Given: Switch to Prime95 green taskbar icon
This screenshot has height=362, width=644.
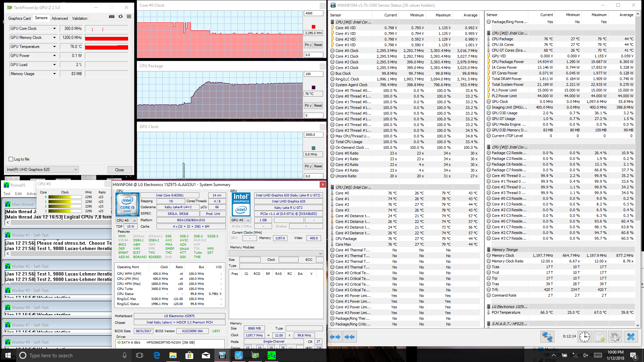Looking at the screenshot, I should coord(271,355).
